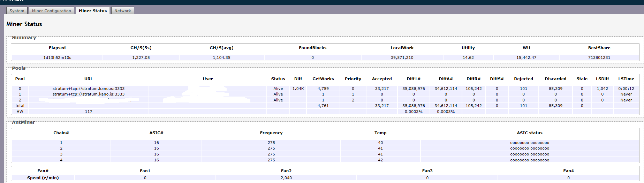Click the Priority column header

click(353, 79)
